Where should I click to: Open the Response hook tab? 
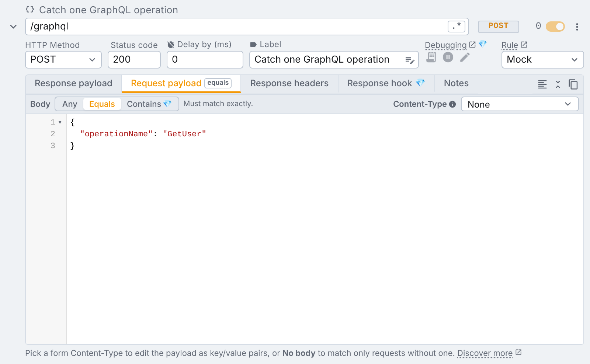click(x=386, y=84)
